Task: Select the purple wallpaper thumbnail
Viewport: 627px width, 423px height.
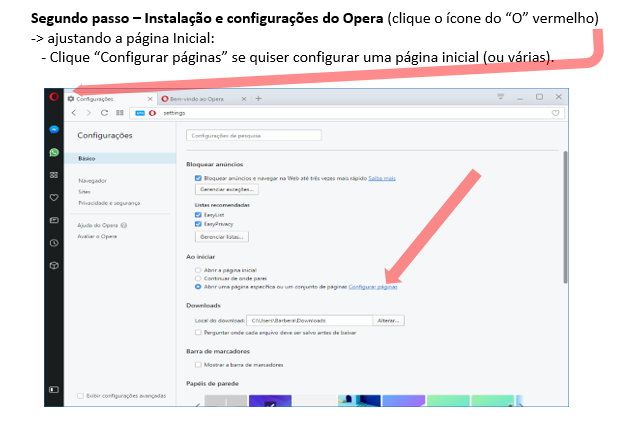Action: pos(270,401)
